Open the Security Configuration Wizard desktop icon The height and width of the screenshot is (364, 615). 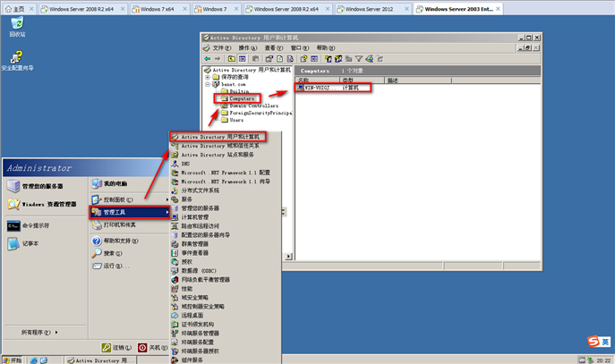click(17, 61)
